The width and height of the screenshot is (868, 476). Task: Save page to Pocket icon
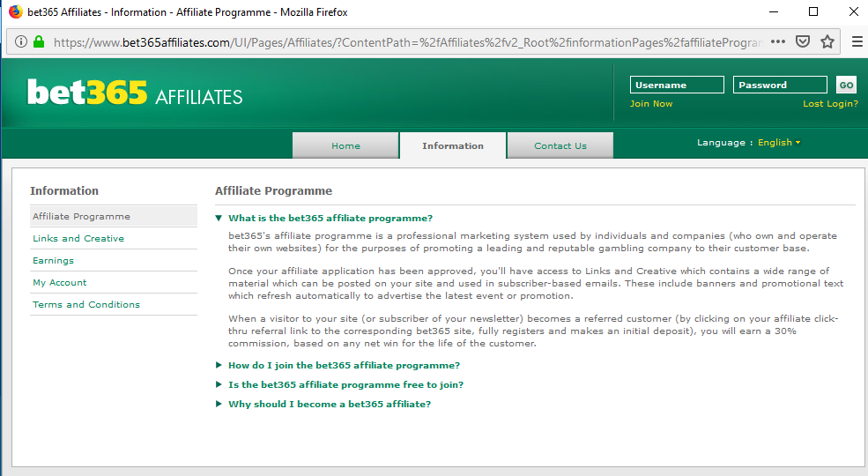(803, 41)
